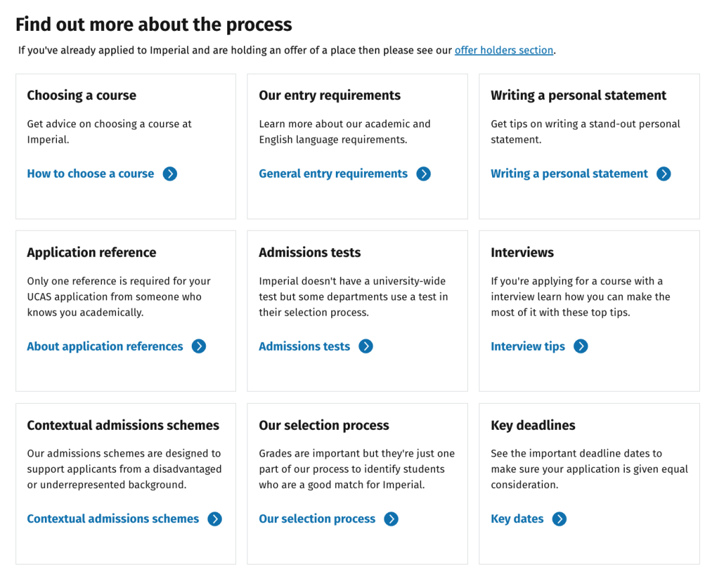Screen dimensions: 724x588
Task: Go to Admissions tests link text
Action: (x=304, y=347)
